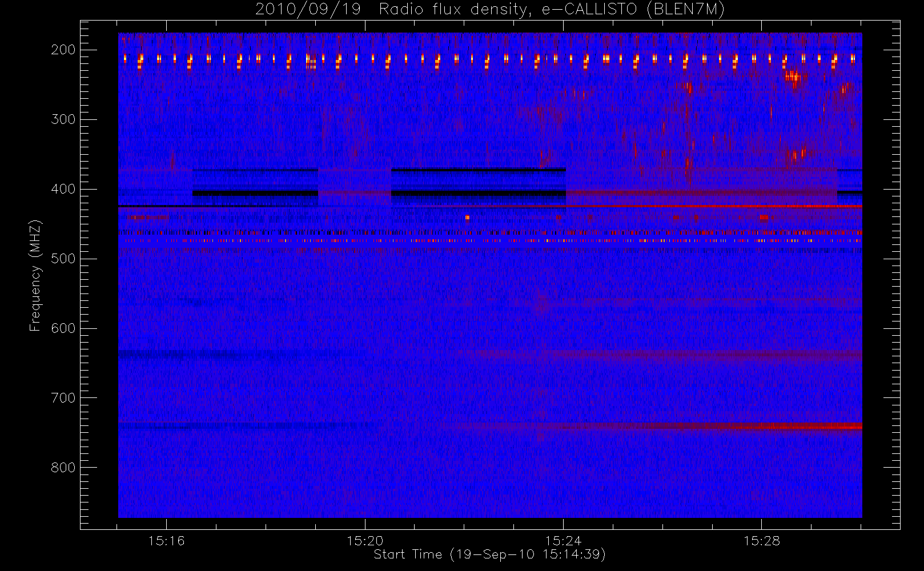
Task: Click the red horizontal line near 425 MHz
Action: (714, 206)
